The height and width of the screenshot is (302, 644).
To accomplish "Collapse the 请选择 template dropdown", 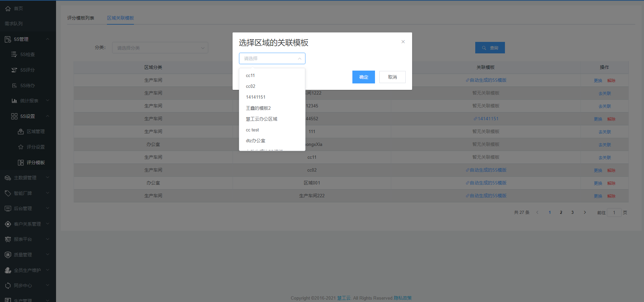I will (299, 58).
